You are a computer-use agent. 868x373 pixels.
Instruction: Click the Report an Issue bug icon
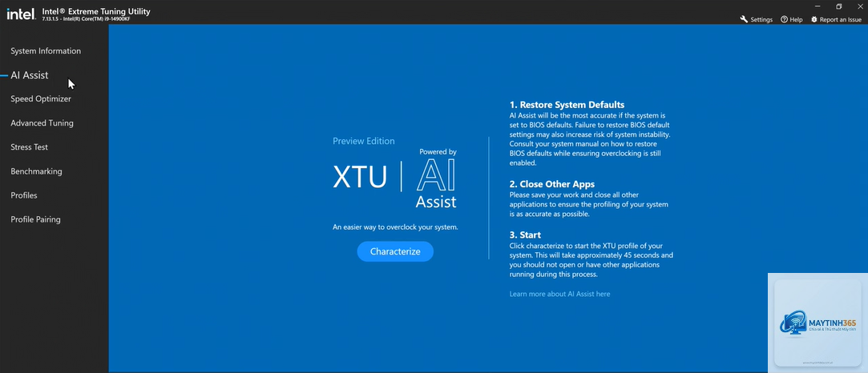click(813, 19)
